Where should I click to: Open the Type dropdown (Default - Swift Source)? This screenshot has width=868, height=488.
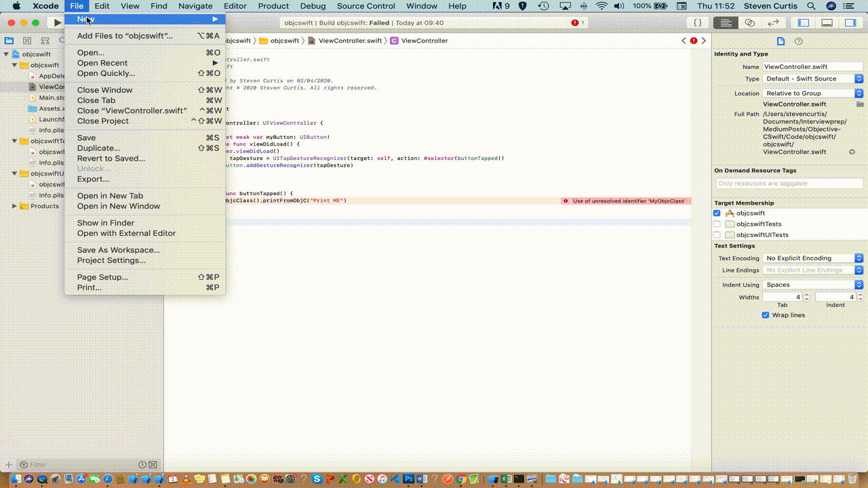[x=813, y=79]
